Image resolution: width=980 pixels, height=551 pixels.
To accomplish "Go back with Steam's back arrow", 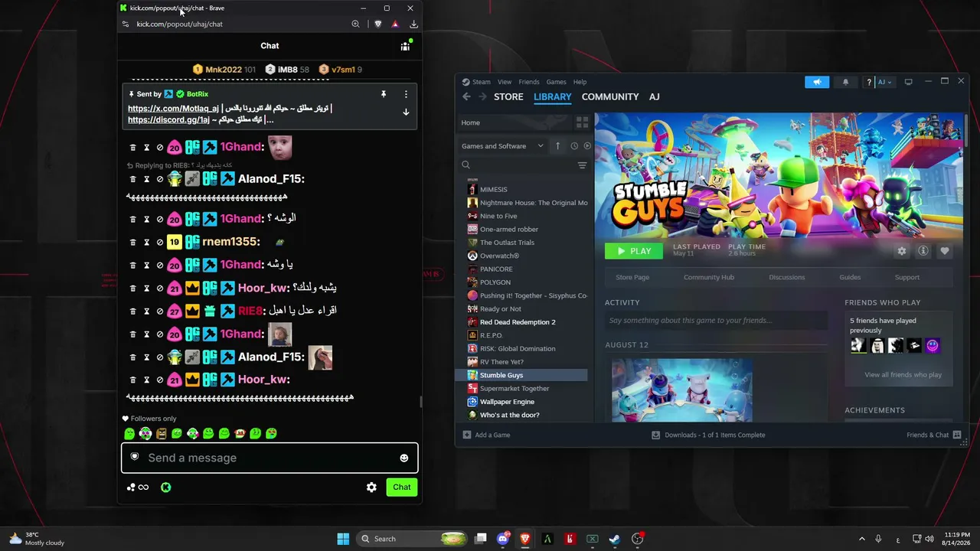I will (466, 97).
